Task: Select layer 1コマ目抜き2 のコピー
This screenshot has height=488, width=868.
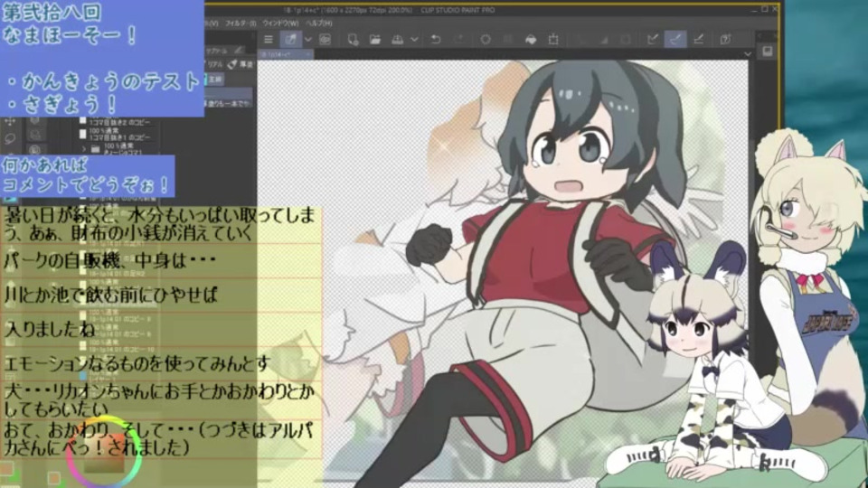Action: [x=119, y=121]
